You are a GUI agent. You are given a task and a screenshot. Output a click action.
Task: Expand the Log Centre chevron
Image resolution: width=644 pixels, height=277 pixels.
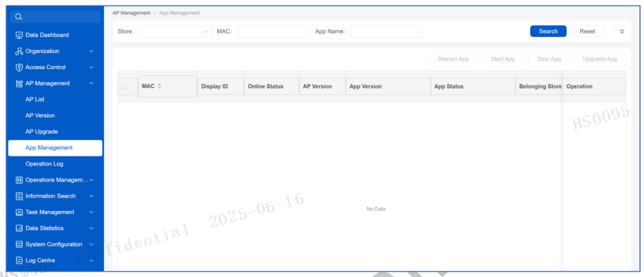[x=91, y=260]
